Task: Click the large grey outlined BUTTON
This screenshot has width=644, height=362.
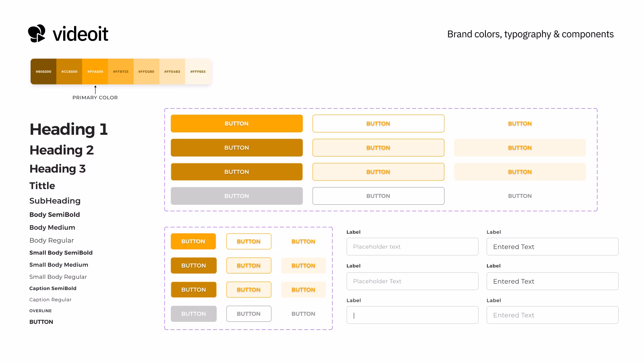Action: click(378, 196)
